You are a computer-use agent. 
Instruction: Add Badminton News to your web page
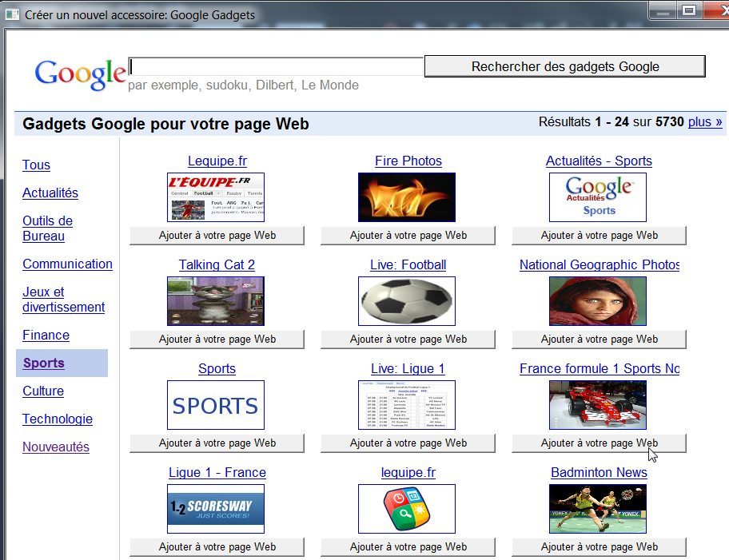click(600, 547)
